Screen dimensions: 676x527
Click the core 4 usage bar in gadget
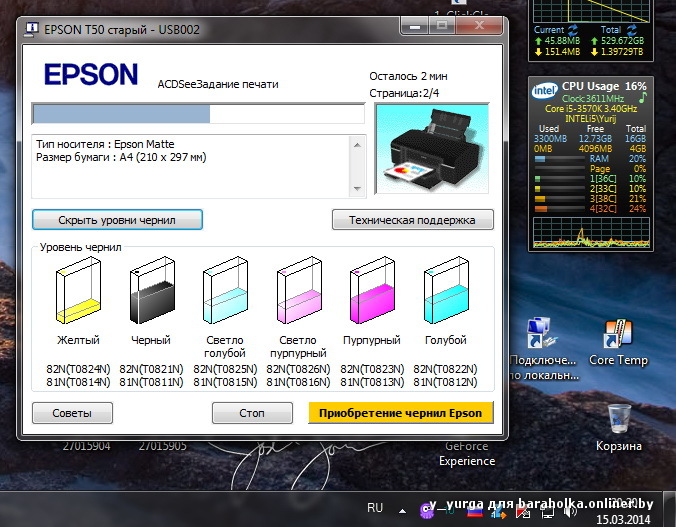pos(559,209)
